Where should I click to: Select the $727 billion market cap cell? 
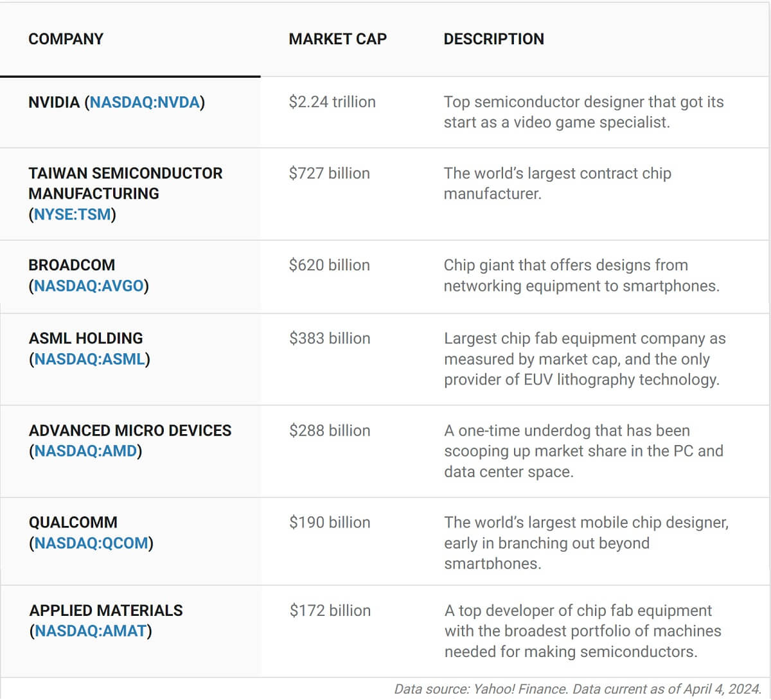tap(329, 173)
